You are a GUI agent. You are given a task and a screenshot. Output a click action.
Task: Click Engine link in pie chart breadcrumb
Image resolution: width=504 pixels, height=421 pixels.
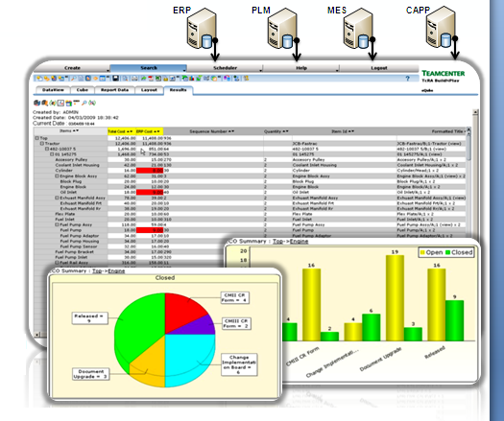point(116,271)
